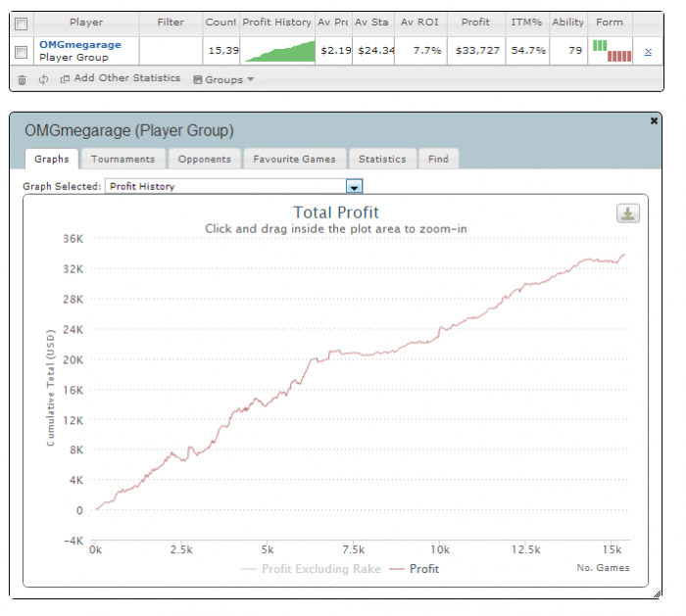Open the Graph Selected dropdown arrow
The width and height of the screenshot is (686, 616).
click(x=354, y=187)
